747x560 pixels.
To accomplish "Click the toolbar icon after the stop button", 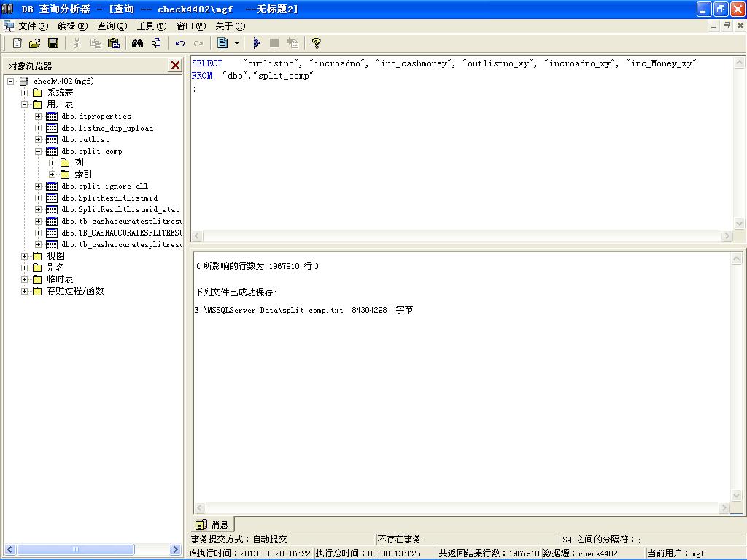I will click(x=292, y=43).
